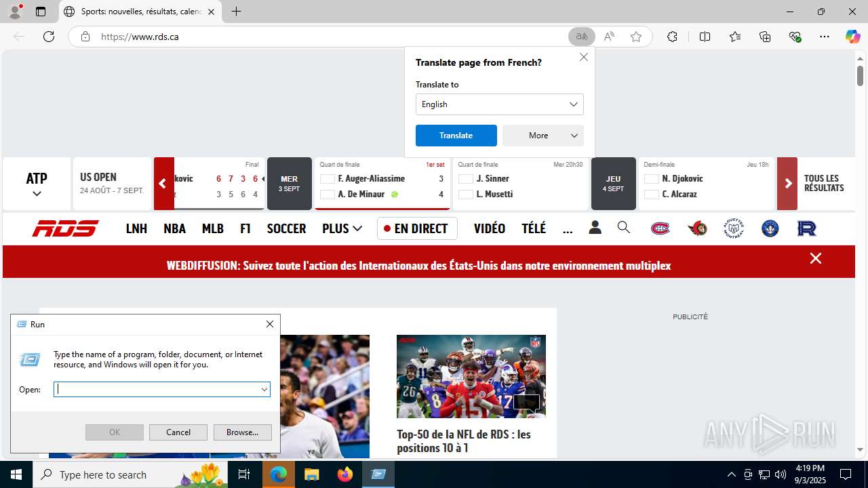Click taskbar search box
The height and width of the screenshot is (488, 868).
(x=132, y=474)
